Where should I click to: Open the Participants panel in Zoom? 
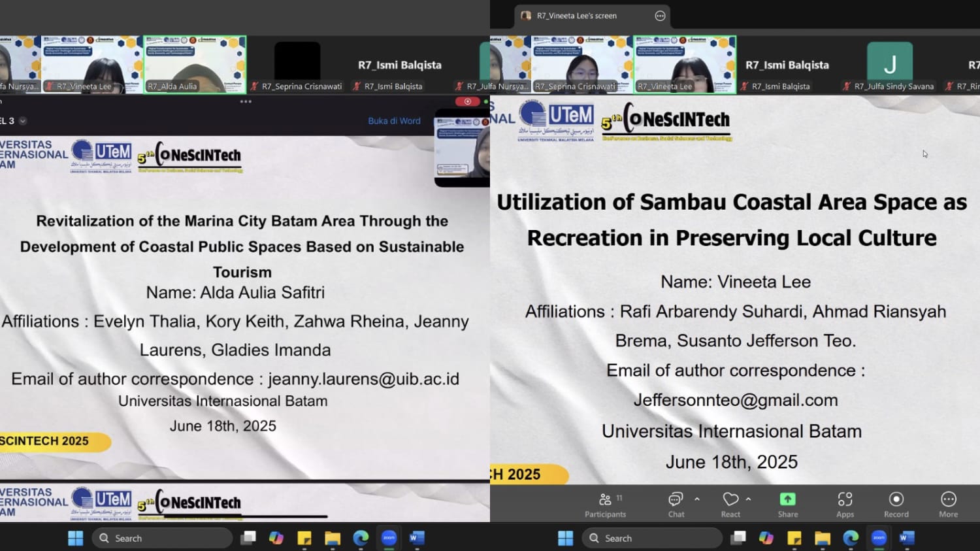coord(605,505)
